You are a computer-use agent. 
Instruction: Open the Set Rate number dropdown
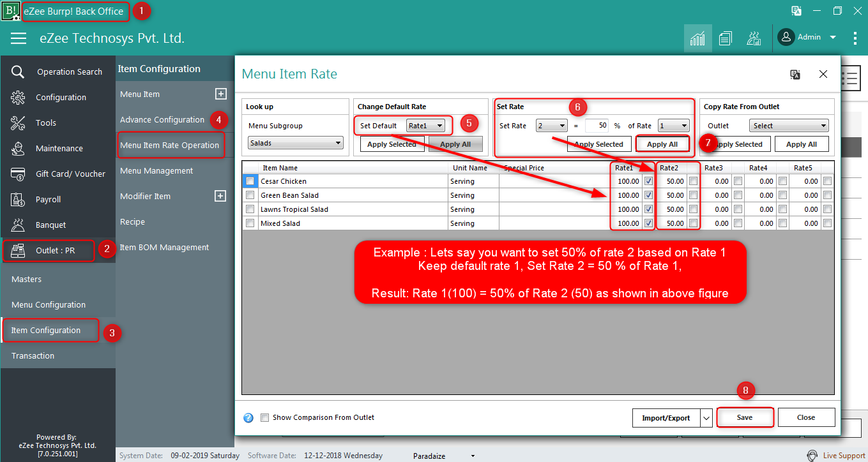[x=551, y=126]
